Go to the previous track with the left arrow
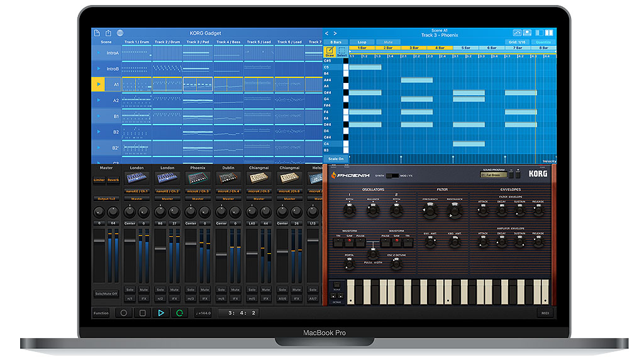Screen dimensions: 644x362 (326, 33)
